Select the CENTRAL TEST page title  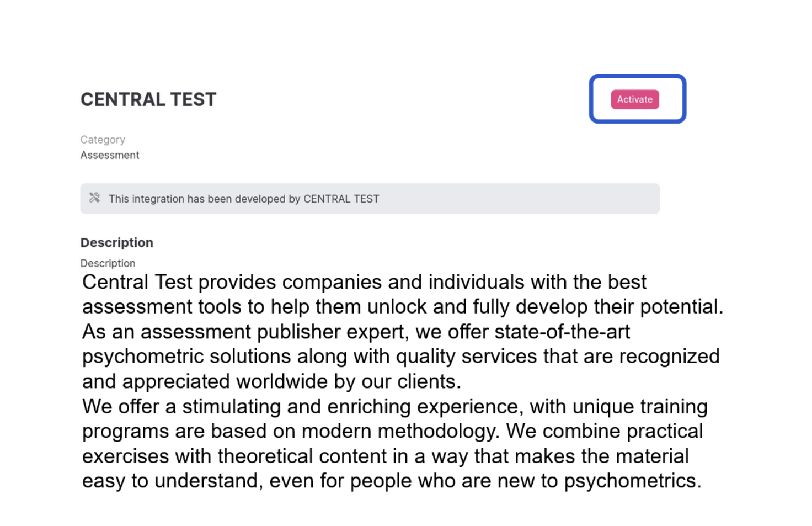pyautogui.click(x=148, y=99)
